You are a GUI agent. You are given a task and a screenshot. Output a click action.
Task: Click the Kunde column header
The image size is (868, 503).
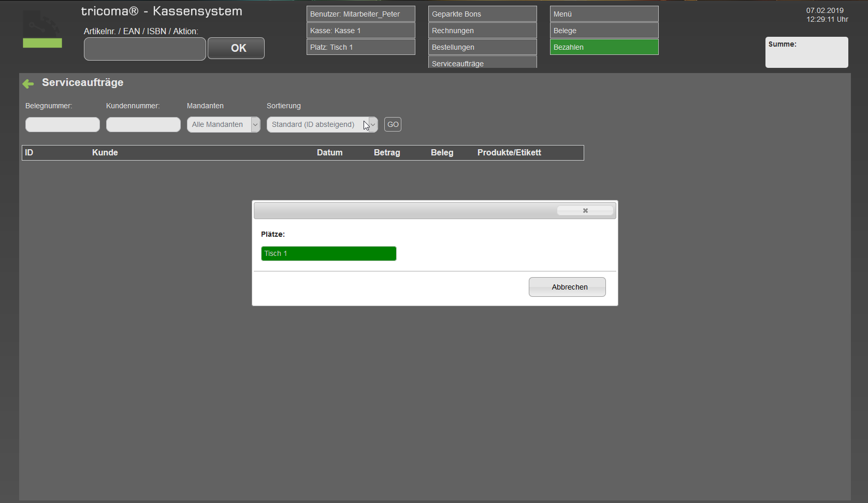pos(105,152)
